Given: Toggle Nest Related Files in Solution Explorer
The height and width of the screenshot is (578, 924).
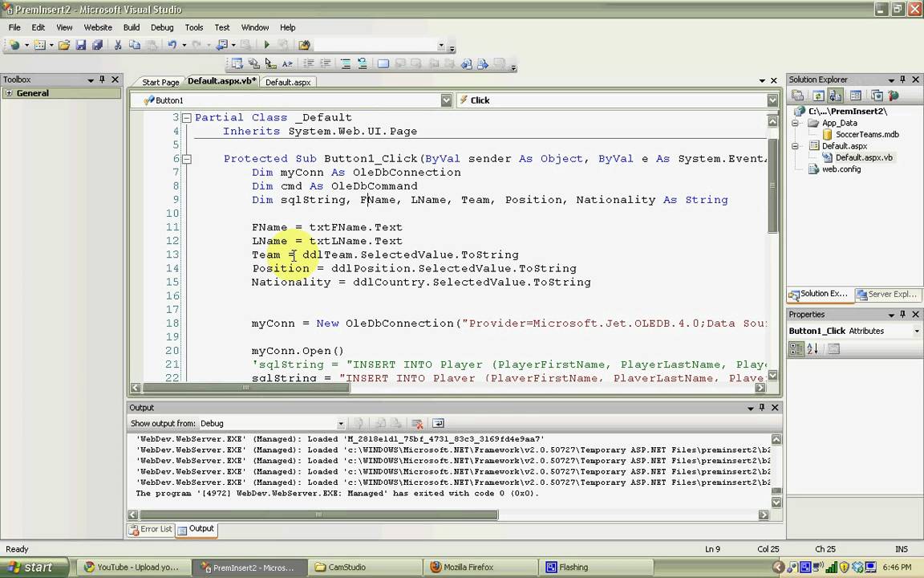Looking at the screenshot, I should (834, 96).
